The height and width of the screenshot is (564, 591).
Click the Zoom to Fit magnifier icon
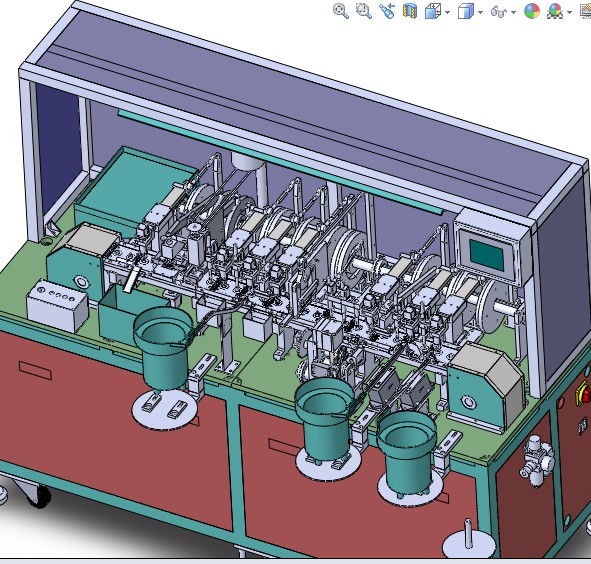click(340, 11)
